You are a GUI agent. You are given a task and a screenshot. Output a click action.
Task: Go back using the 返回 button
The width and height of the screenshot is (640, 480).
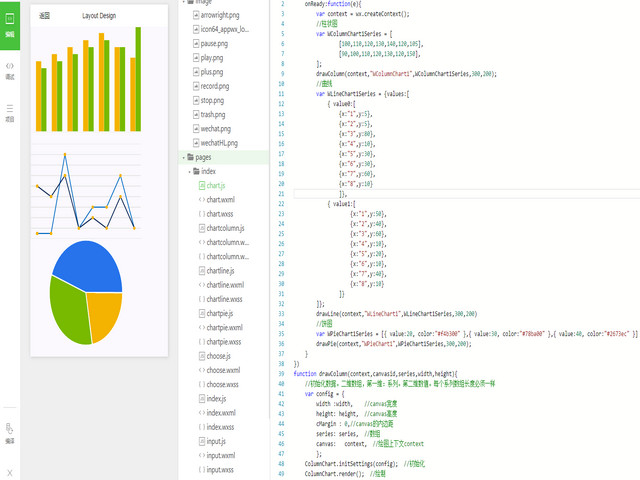click(x=44, y=16)
